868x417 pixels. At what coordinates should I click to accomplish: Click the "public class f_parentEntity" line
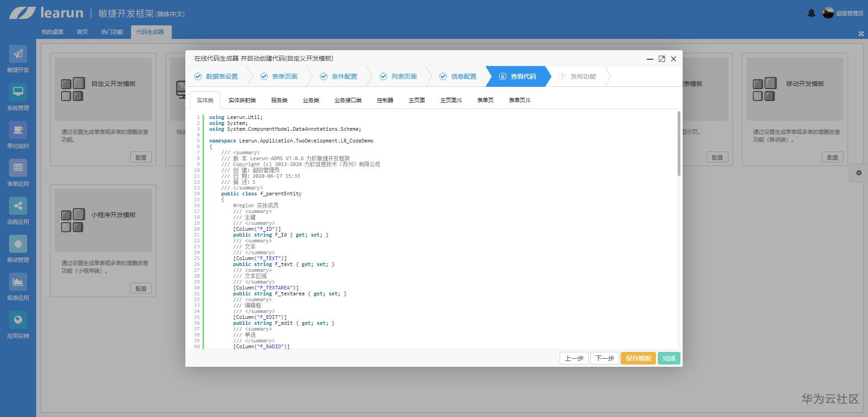[261, 194]
